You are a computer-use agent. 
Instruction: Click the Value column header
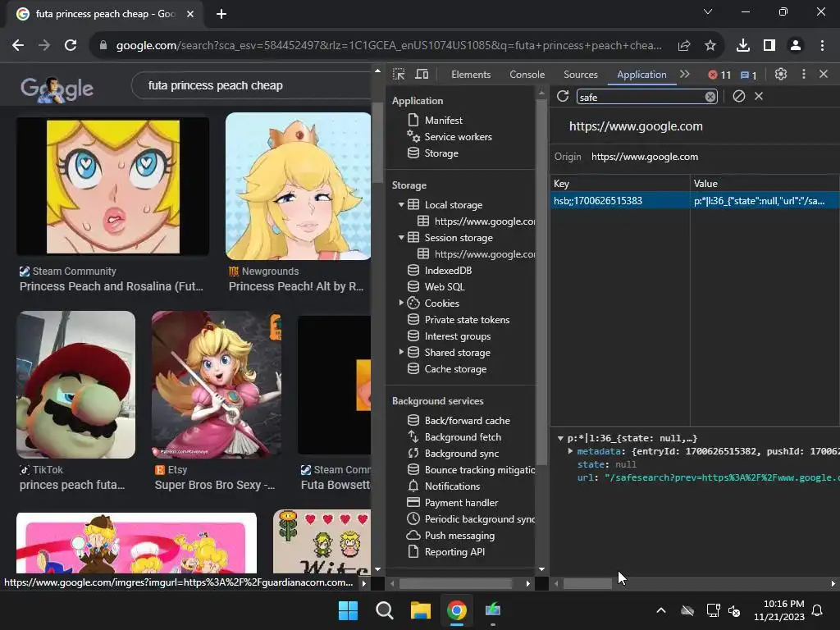pyautogui.click(x=765, y=183)
